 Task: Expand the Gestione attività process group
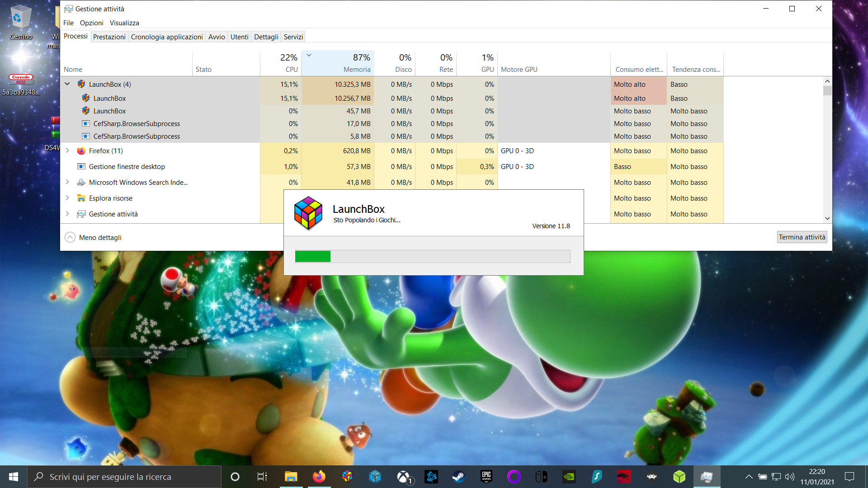pos(67,214)
